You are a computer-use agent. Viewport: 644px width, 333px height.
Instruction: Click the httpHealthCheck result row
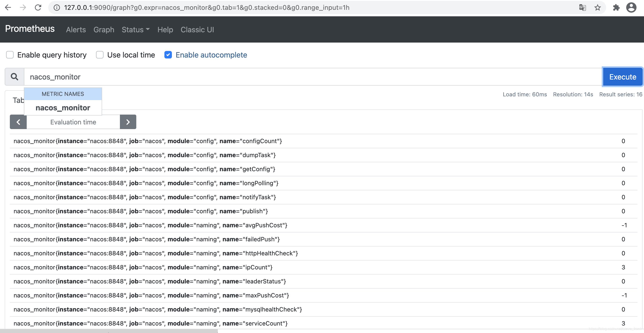(x=323, y=253)
